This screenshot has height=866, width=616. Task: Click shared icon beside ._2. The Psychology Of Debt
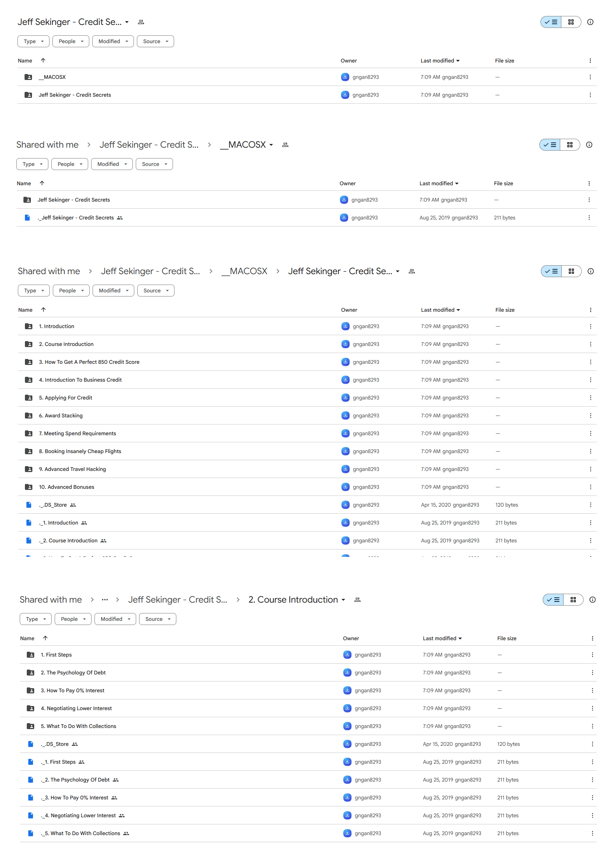point(116,780)
